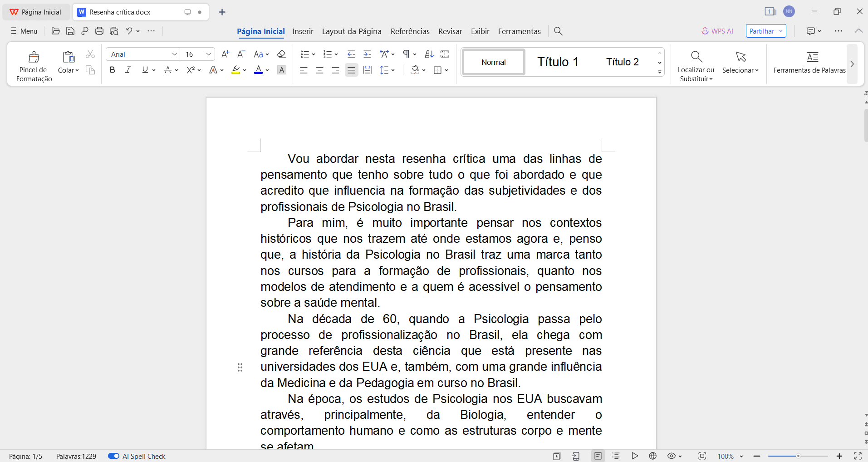Click the web layout globe icon

click(x=653, y=456)
